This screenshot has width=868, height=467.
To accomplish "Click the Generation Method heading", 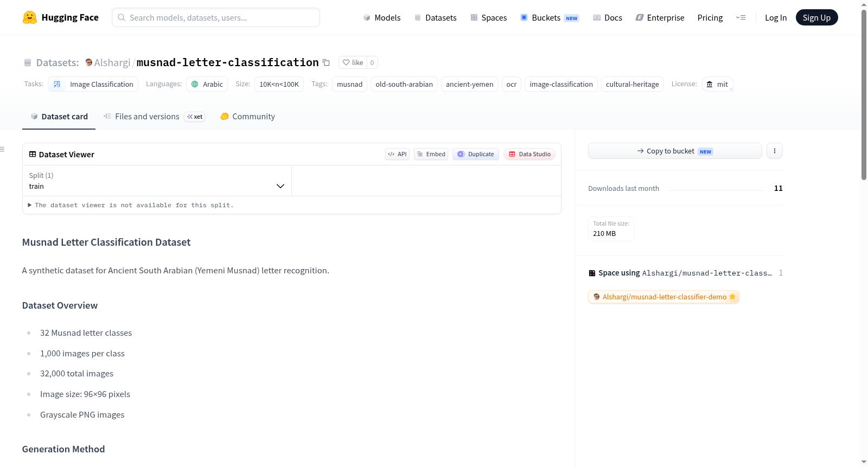I will (63, 449).
